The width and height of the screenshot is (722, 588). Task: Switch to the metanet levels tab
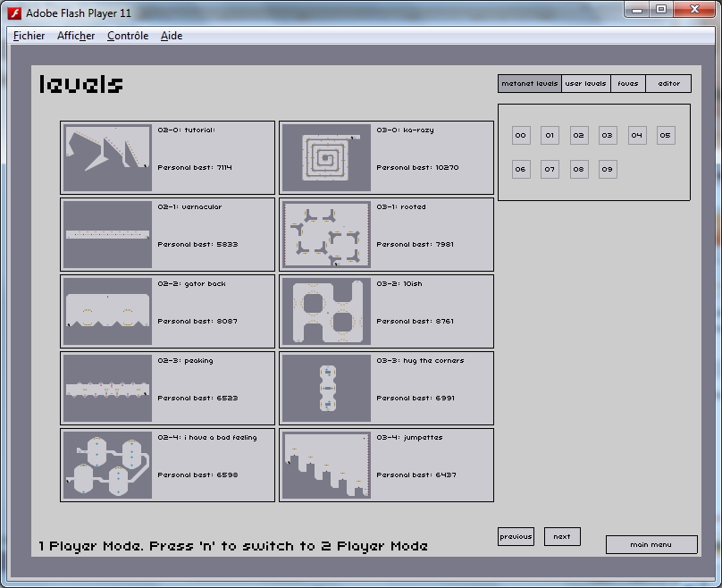(530, 84)
